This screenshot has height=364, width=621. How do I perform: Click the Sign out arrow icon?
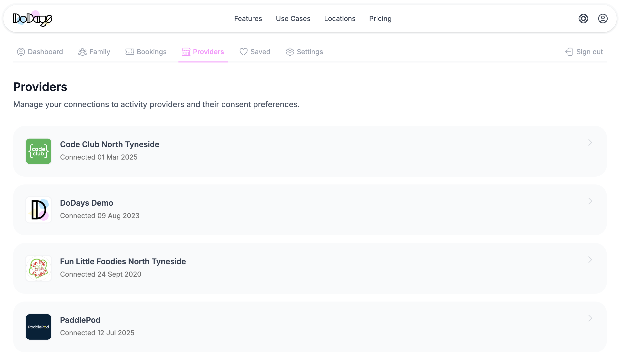pyautogui.click(x=569, y=52)
